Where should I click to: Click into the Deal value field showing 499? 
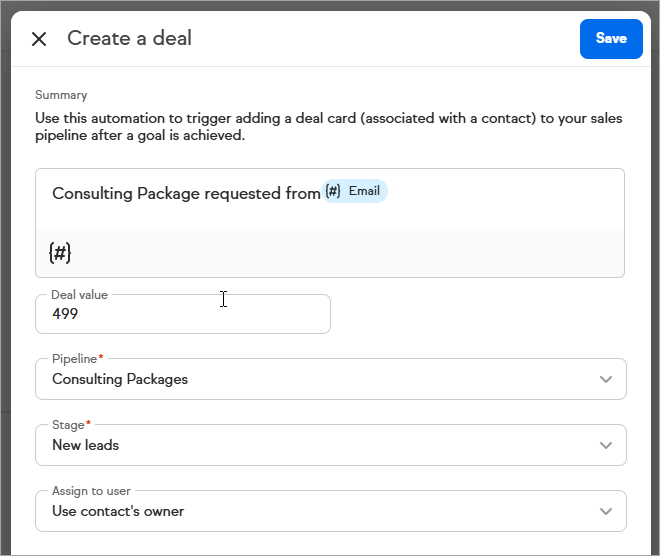point(182,314)
